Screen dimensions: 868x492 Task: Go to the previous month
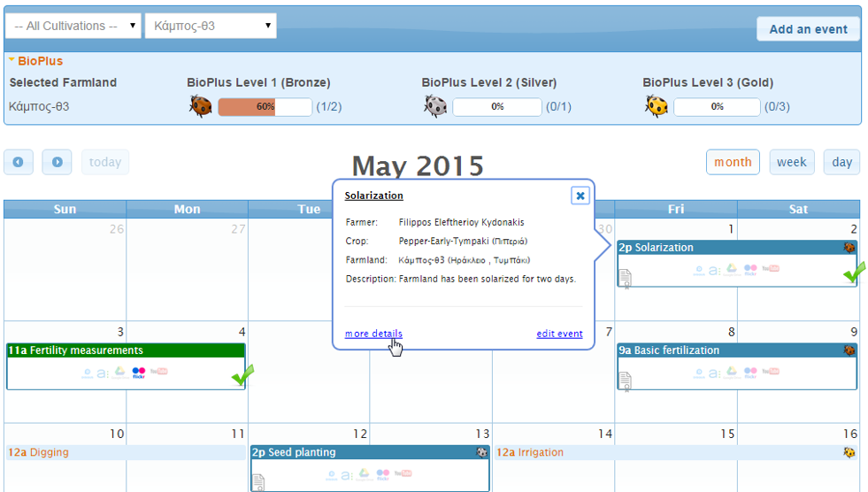(19, 162)
